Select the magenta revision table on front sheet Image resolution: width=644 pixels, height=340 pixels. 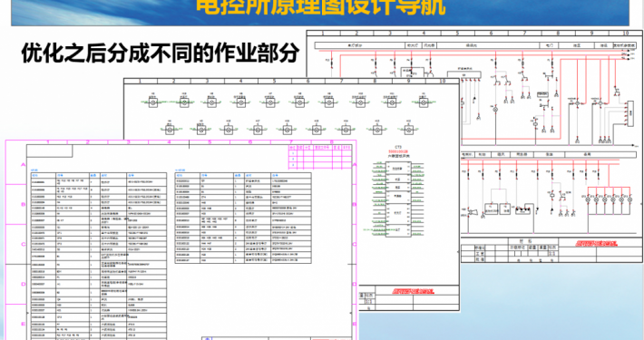coord(320,157)
